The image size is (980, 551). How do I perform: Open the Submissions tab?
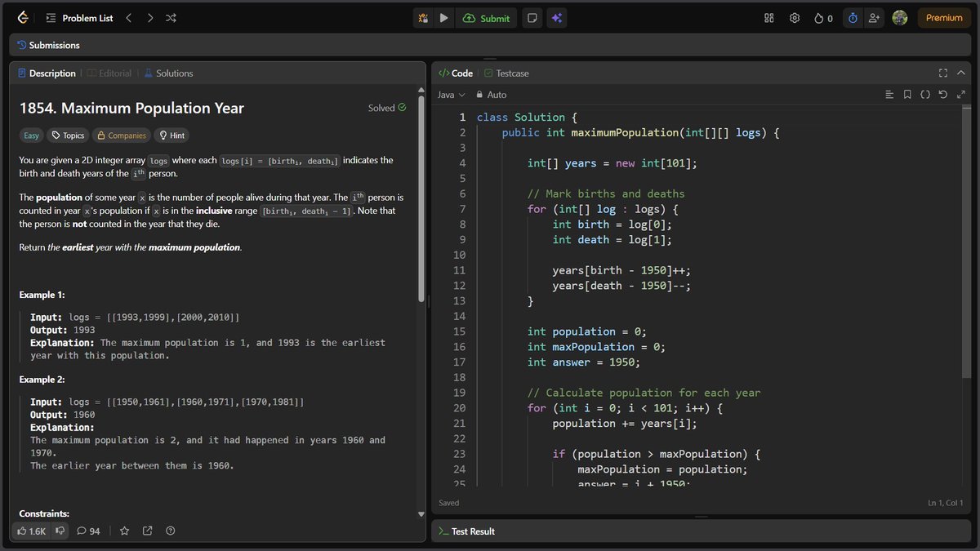pyautogui.click(x=48, y=45)
